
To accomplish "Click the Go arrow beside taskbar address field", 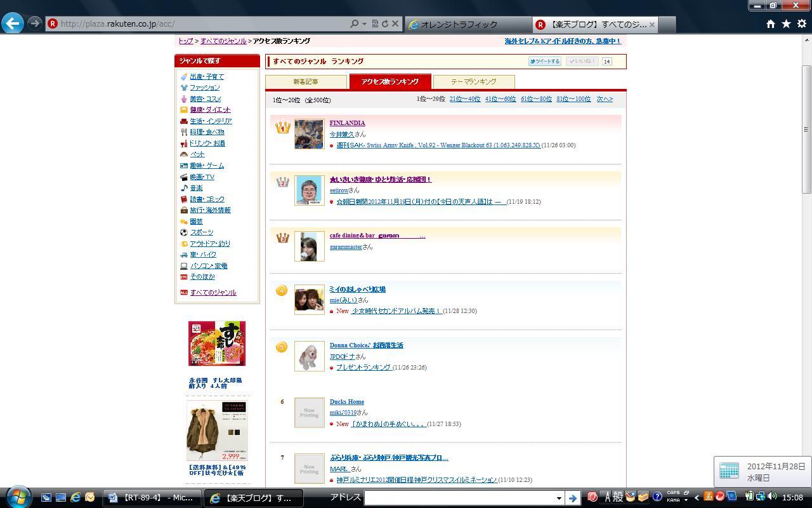I will click(572, 498).
